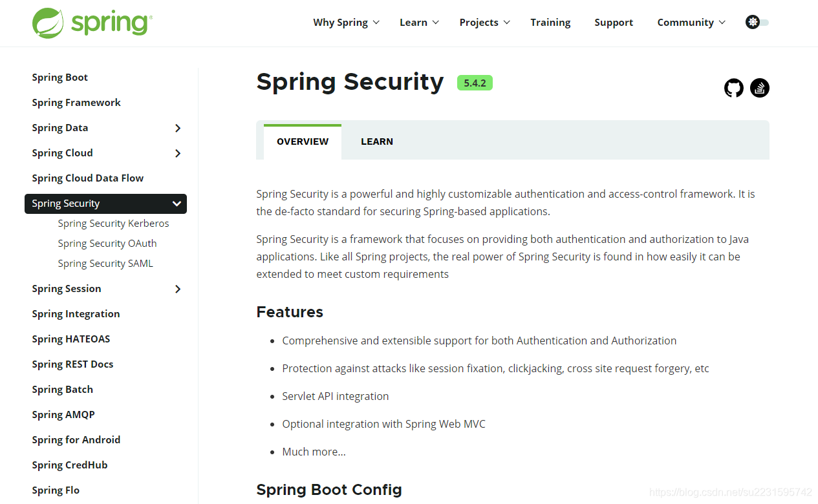This screenshot has width=818, height=504.
Task: Open Spring Security SAML
Action: pos(105,263)
